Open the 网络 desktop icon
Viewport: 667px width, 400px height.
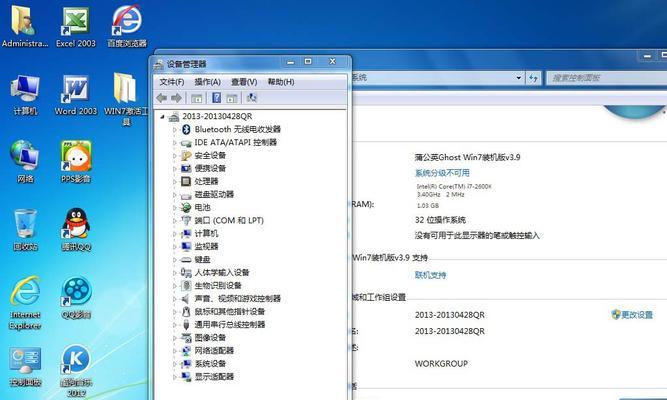tap(25, 162)
